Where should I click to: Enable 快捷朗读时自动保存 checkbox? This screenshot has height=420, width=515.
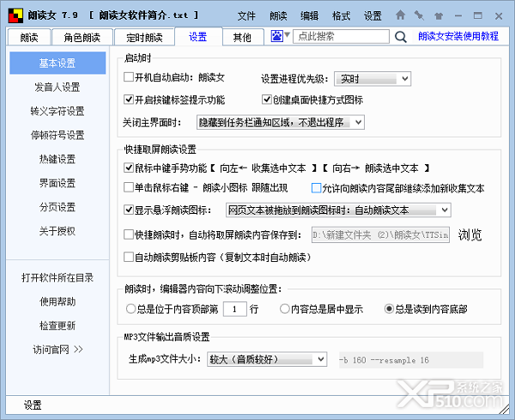[x=129, y=234]
